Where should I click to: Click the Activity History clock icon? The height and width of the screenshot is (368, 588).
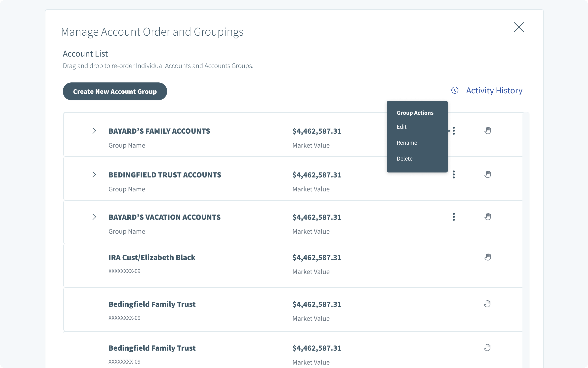(x=455, y=90)
